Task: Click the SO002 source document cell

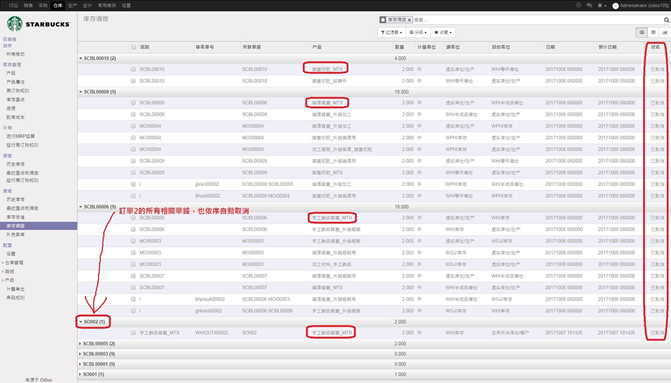Action: (249, 333)
